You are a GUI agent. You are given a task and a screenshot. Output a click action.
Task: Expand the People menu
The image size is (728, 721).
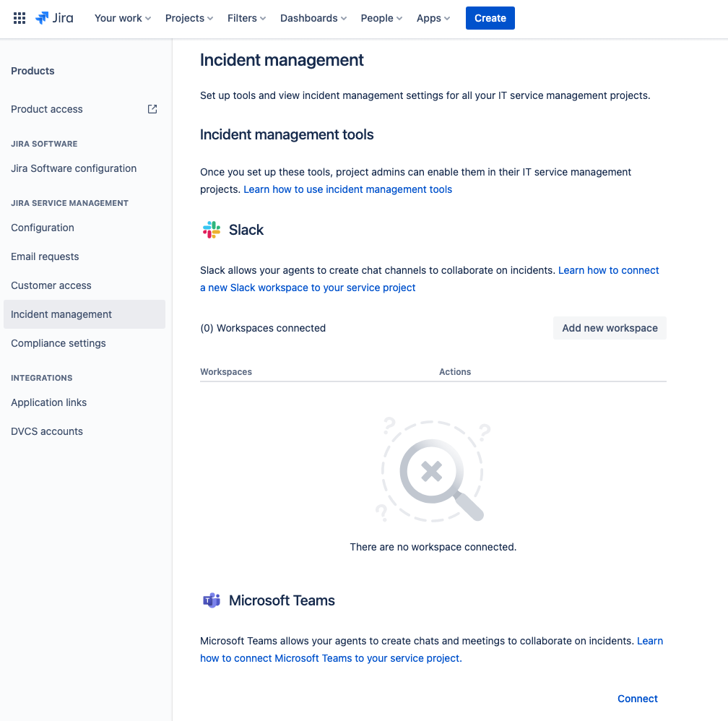[381, 18]
